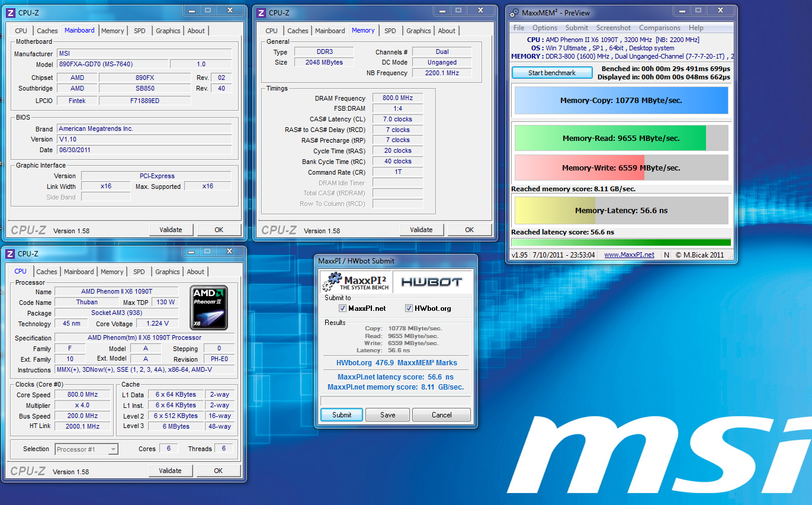Switch to SPD tab in Memory window
This screenshot has width=812, height=505.
tap(390, 31)
